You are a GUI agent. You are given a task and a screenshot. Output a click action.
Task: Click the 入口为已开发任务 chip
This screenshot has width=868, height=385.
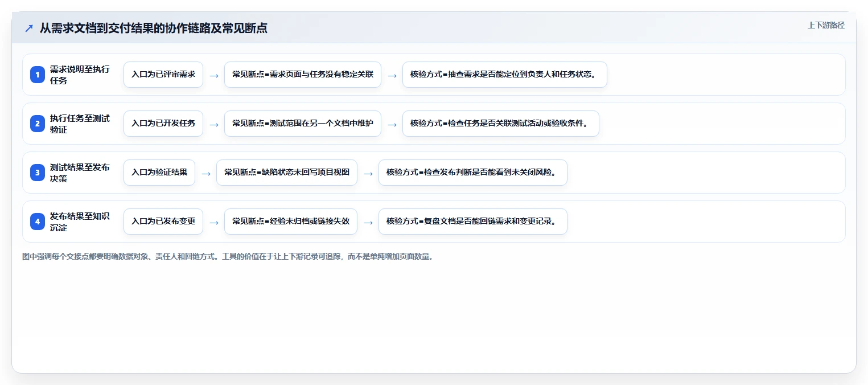163,124
